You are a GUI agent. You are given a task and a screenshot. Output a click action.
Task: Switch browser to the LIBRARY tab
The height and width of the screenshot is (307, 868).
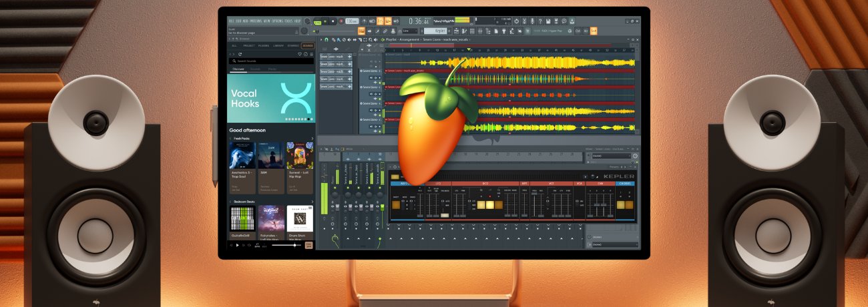pos(278,45)
